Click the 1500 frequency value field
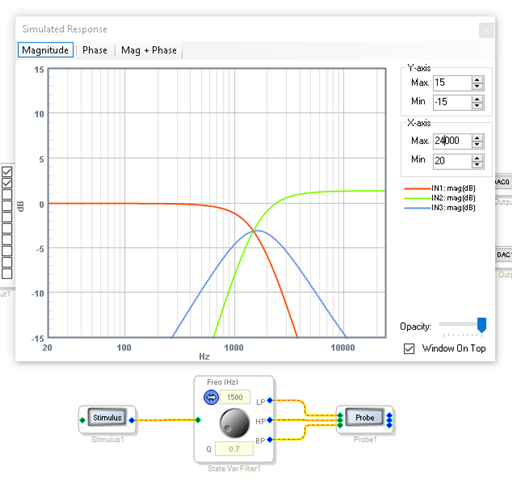 pyautogui.click(x=235, y=397)
